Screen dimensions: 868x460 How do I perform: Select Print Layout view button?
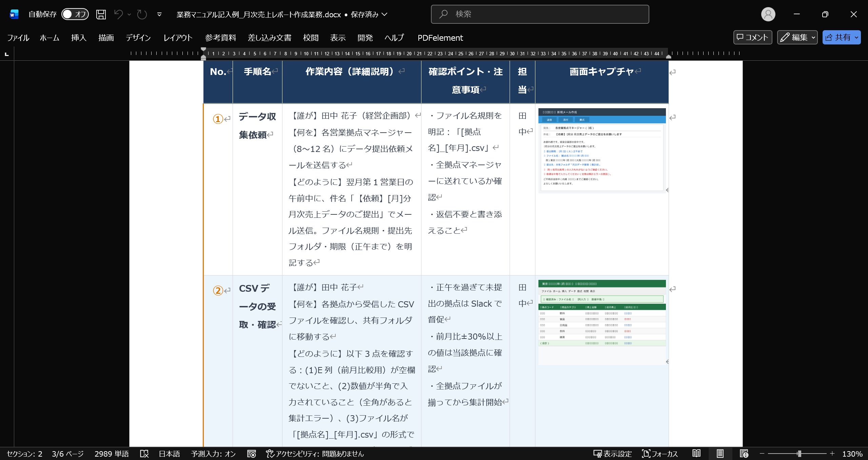coord(720,454)
